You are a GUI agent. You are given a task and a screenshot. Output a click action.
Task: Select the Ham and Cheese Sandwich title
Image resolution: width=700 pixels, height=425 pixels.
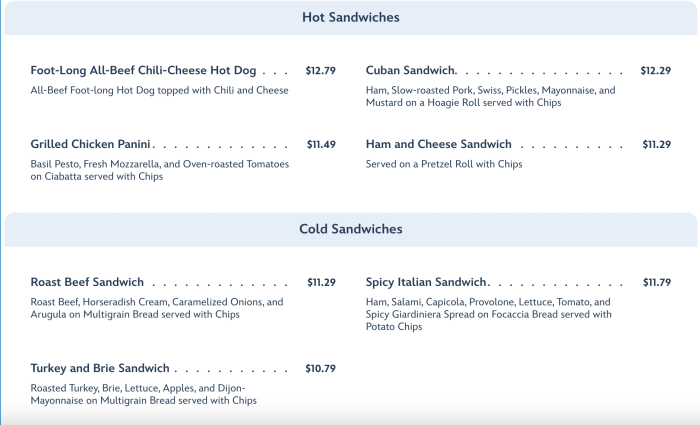point(438,145)
